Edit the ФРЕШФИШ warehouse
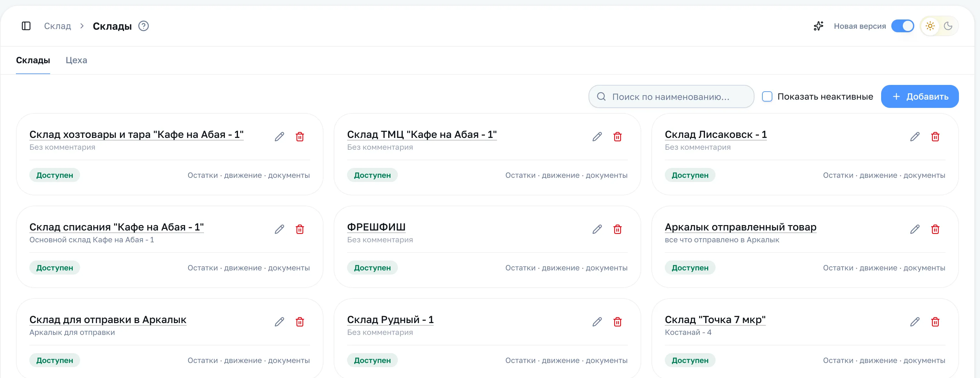This screenshot has height=378, width=980. pos(597,229)
